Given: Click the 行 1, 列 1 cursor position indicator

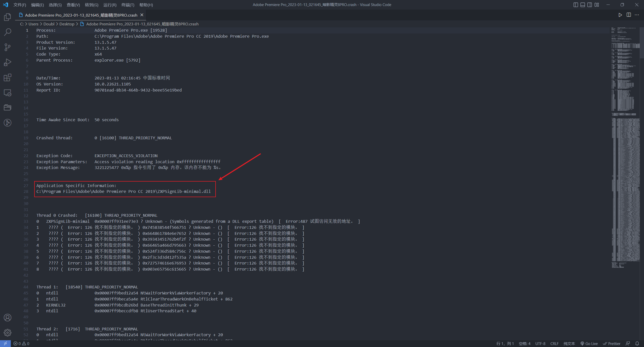Looking at the screenshot, I should point(505,343).
